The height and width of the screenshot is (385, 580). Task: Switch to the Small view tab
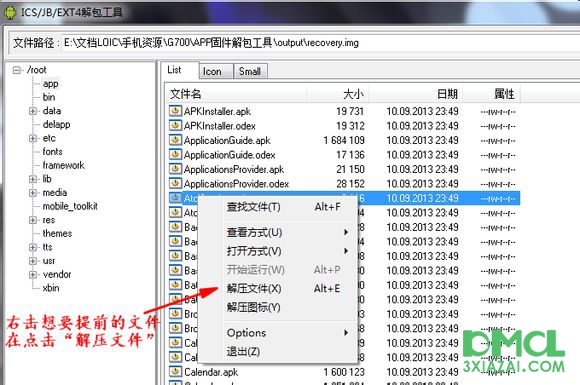click(x=250, y=71)
